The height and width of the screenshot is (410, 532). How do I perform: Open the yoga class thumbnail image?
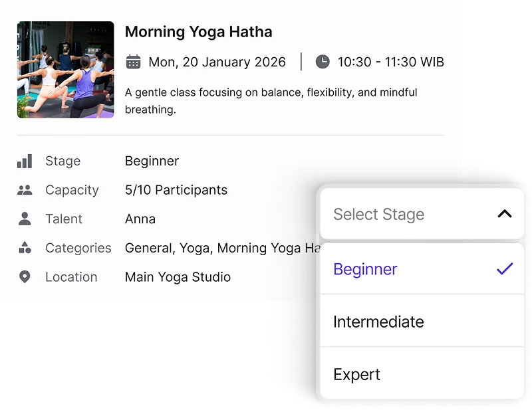[65, 70]
